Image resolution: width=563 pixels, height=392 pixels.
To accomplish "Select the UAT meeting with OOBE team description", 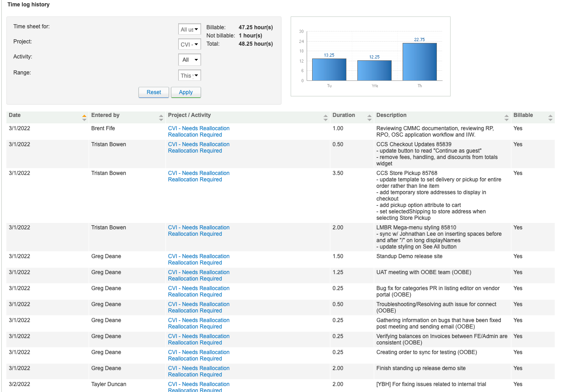I will click(x=424, y=272).
